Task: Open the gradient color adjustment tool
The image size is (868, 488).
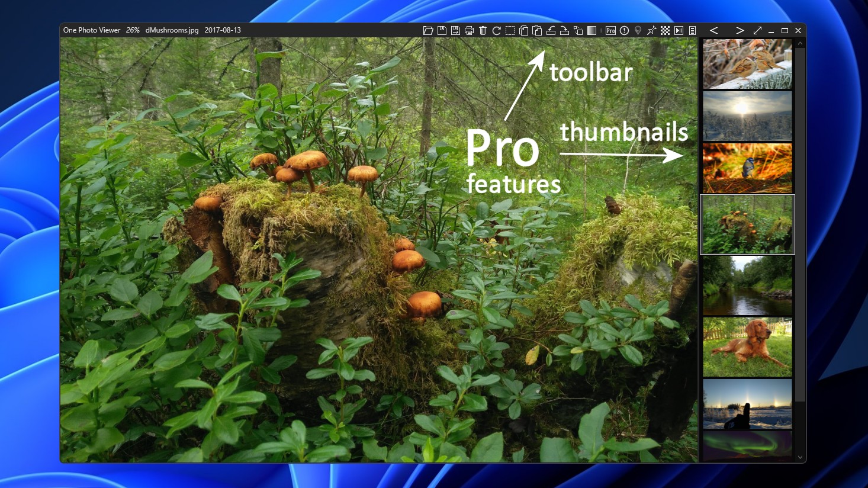Action: [x=591, y=31]
